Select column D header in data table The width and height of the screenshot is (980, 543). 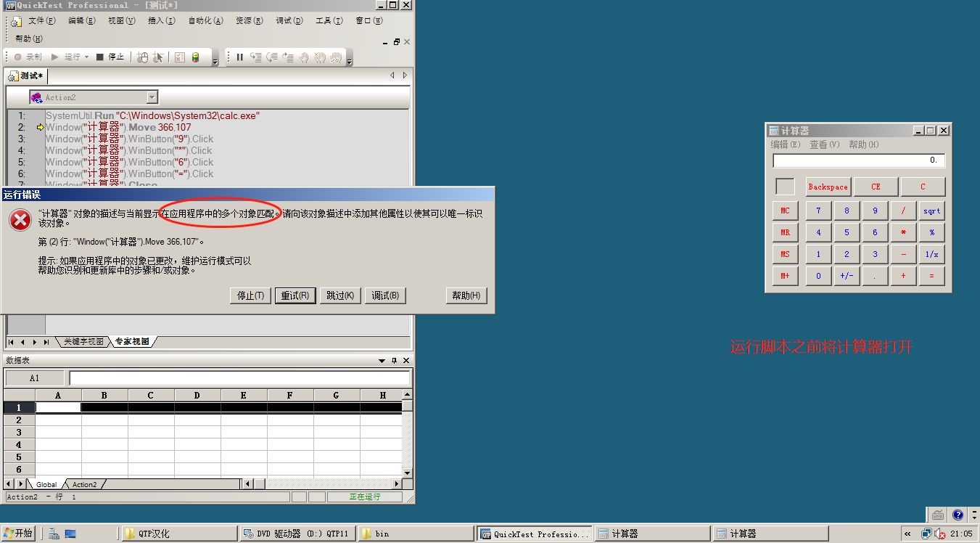tap(197, 396)
